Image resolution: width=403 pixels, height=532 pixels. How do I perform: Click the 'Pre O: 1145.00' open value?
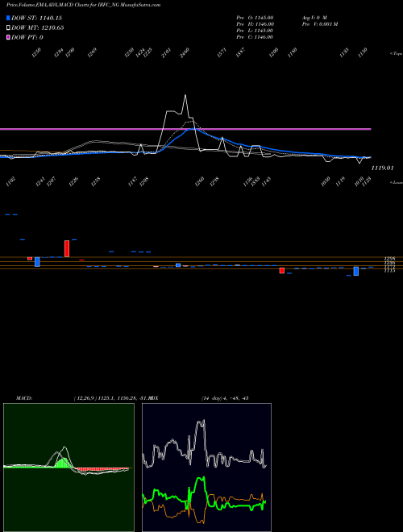tap(256, 18)
